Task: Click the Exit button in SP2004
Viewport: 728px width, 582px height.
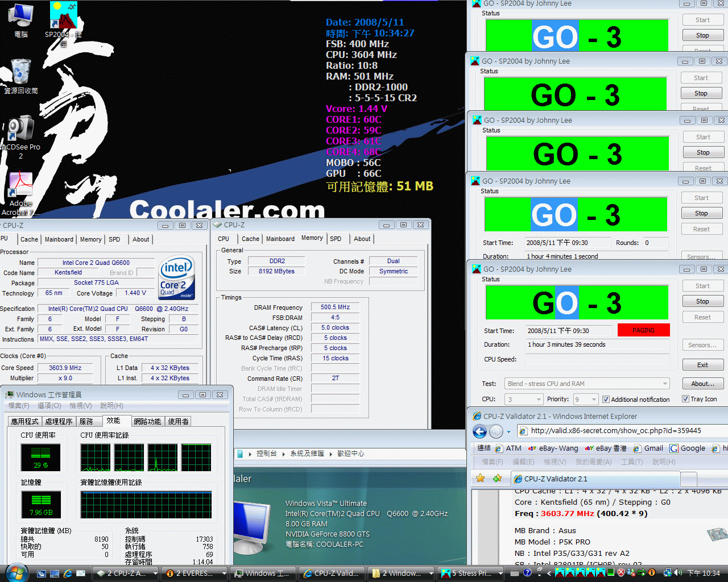Action: click(702, 365)
